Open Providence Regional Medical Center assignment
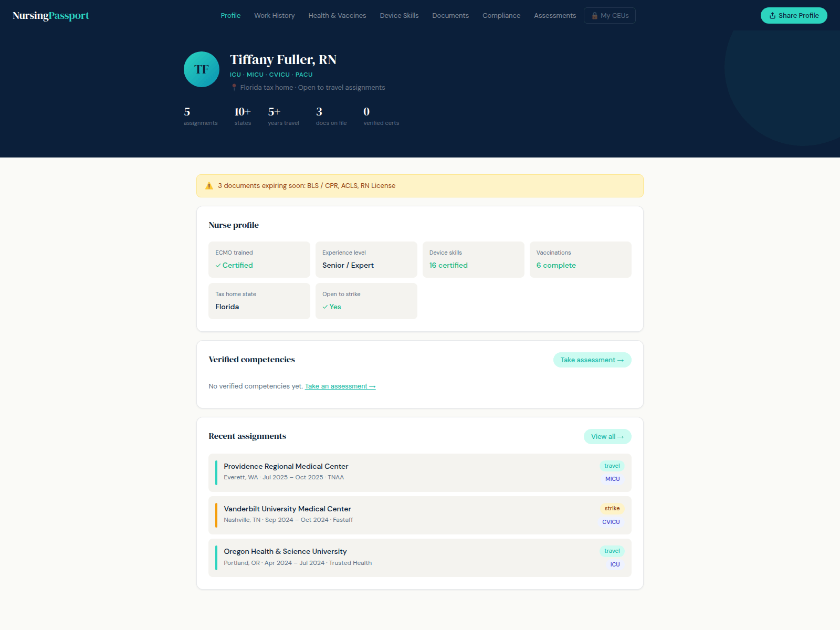 420,472
